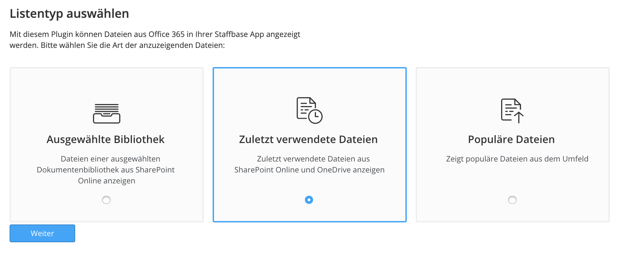Click the 'Listentyp auswählen' heading

coord(69,14)
